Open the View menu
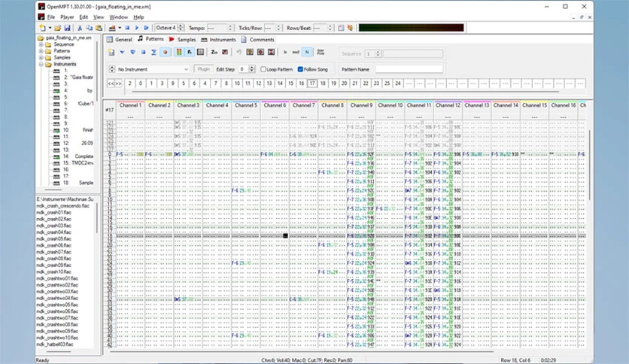Screen dimensions: 629x364 pos(99,17)
